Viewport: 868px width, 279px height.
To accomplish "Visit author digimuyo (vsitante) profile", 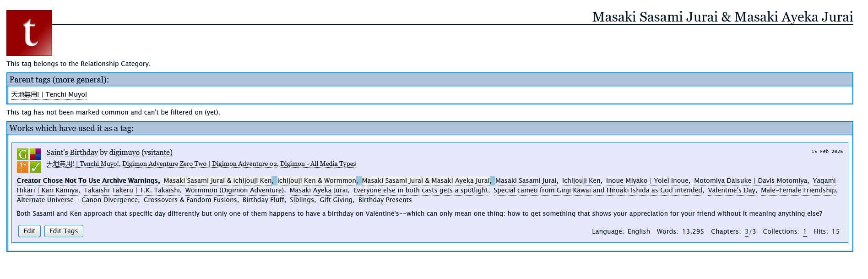I will pyautogui.click(x=141, y=153).
